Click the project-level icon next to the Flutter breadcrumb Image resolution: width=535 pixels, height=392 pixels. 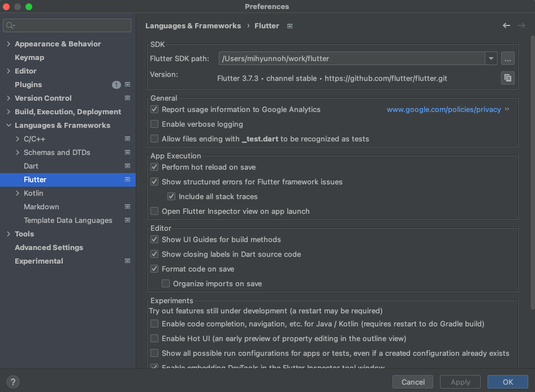[x=290, y=26]
